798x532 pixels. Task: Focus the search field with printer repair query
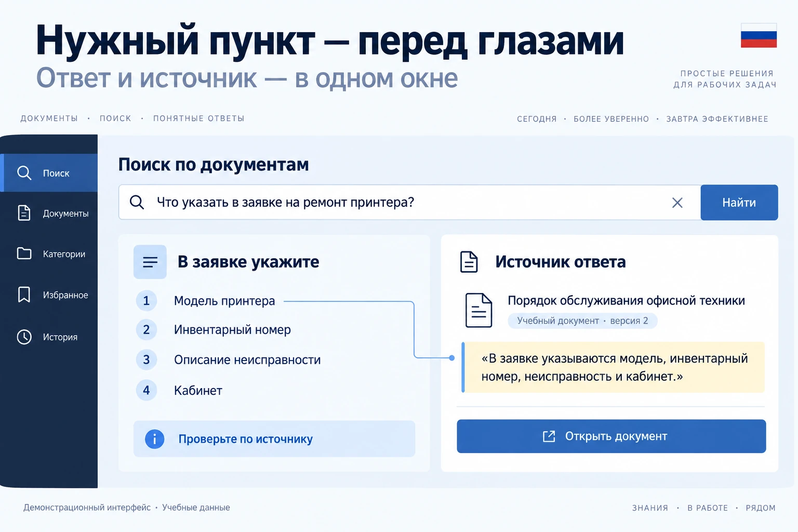pos(409,202)
